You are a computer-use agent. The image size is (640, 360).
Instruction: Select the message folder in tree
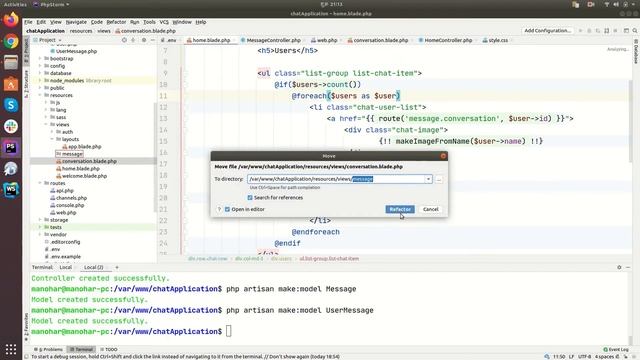click(70, 154)
